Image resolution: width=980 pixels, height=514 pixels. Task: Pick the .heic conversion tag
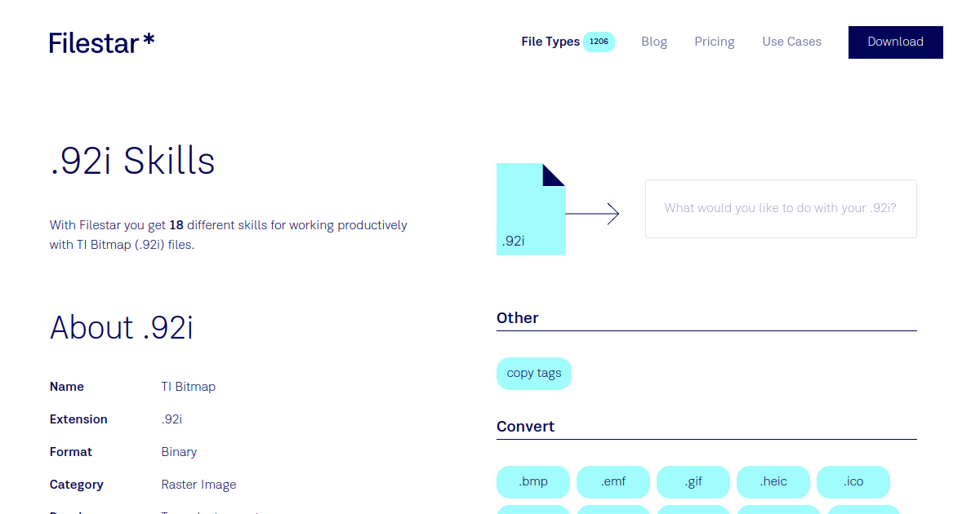pos(773,481)
